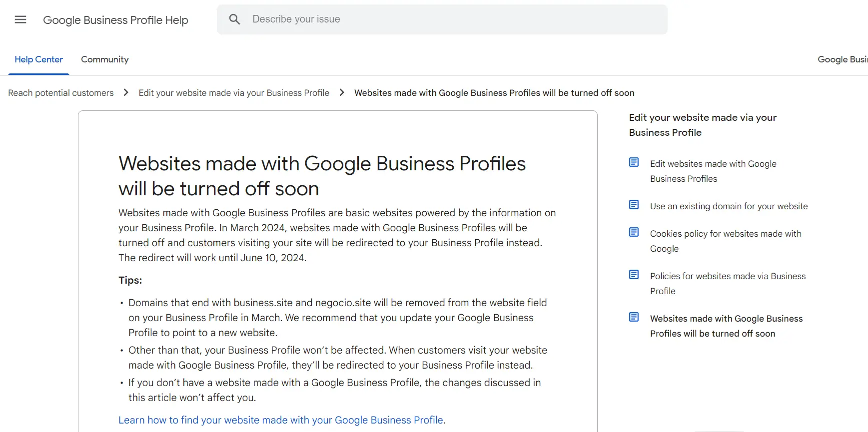Screen dimensions: 868x432
Task: Click the bullet starting If you don't have a website
Action: [335, 390]
